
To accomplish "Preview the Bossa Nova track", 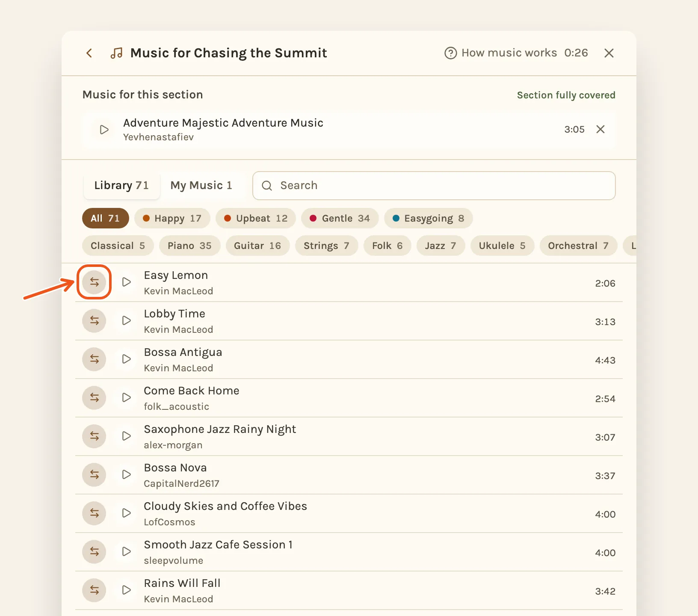I will click(126, 474).
